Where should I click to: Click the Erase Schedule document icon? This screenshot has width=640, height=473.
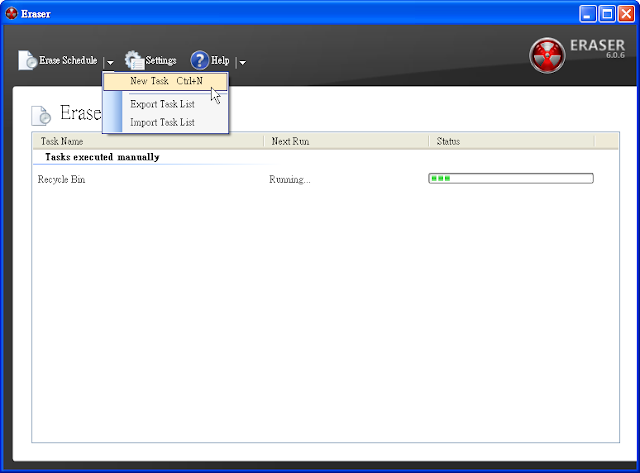pos(27,60)
